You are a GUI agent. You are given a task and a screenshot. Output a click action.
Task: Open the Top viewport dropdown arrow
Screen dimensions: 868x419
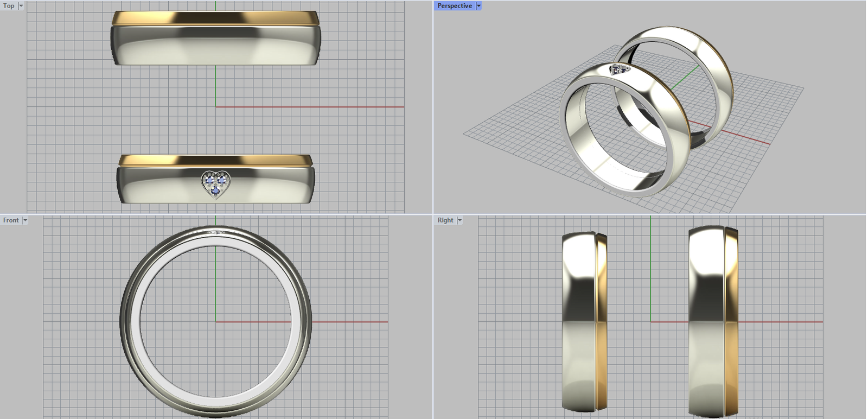coord(21,6)
